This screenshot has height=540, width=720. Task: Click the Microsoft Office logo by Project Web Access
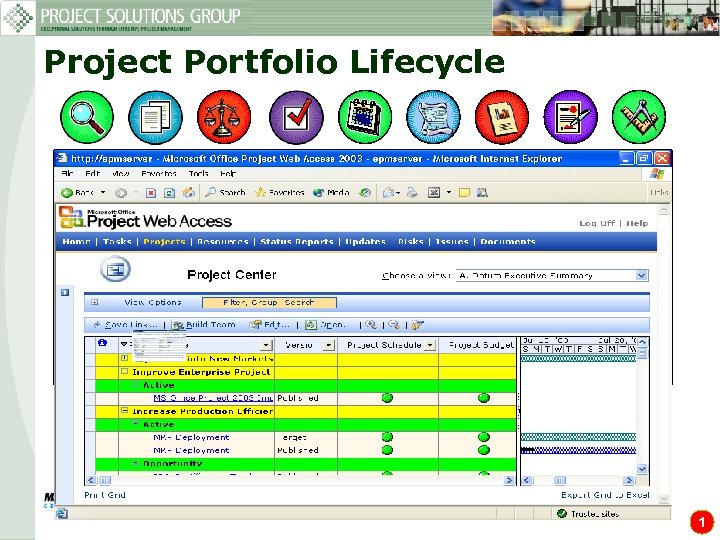72,217
